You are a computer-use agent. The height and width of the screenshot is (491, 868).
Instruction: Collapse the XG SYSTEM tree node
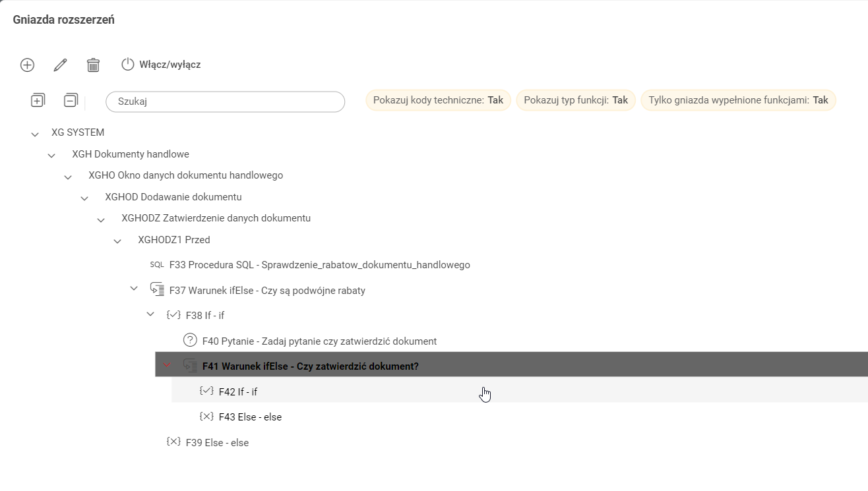35,134
